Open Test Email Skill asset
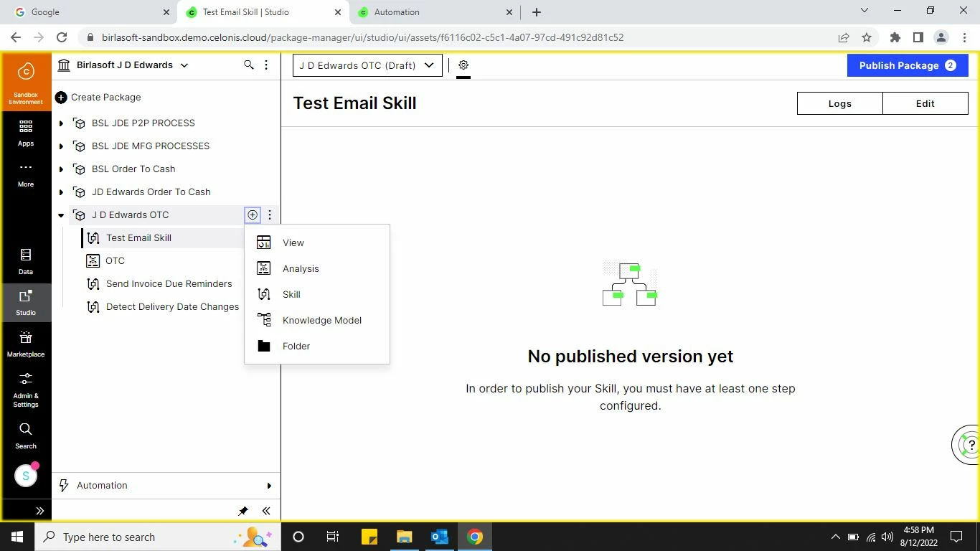The width and height of the screenshot is (980, 551). click(138, 237)
